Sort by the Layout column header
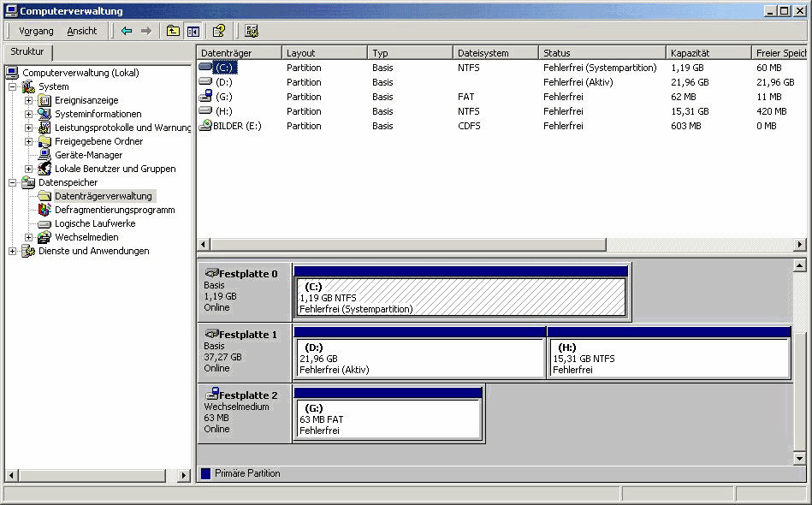This screenshot has width=812, height=505. (324, 53)
